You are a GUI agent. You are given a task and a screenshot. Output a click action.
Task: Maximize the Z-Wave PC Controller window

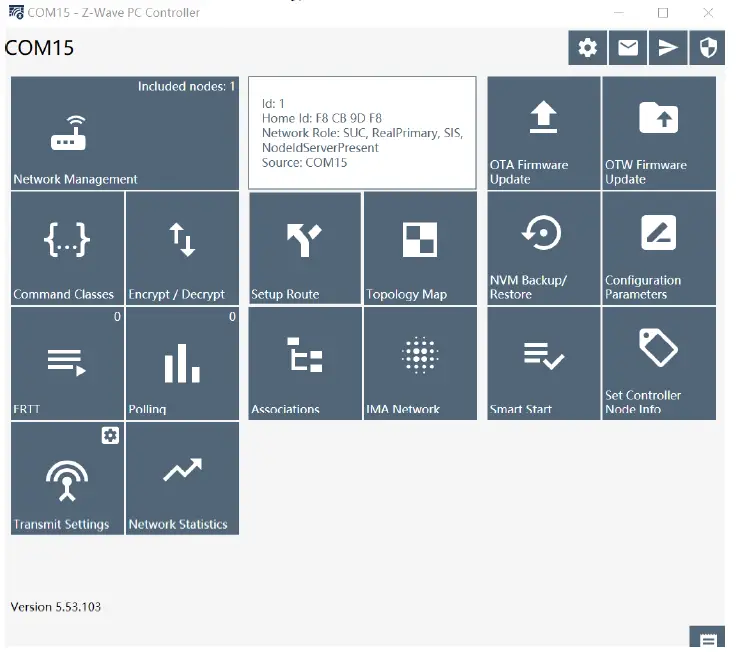(663, 13)
